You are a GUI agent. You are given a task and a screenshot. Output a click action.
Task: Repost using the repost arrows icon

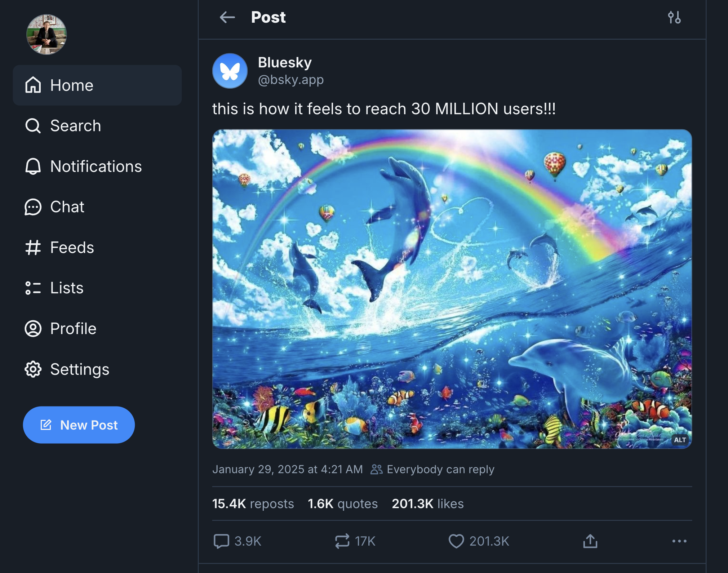click(x=342, y=541)
